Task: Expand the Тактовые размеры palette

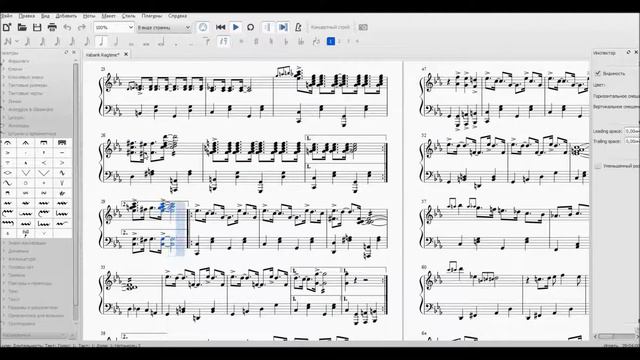Action: tap(27, 85)
